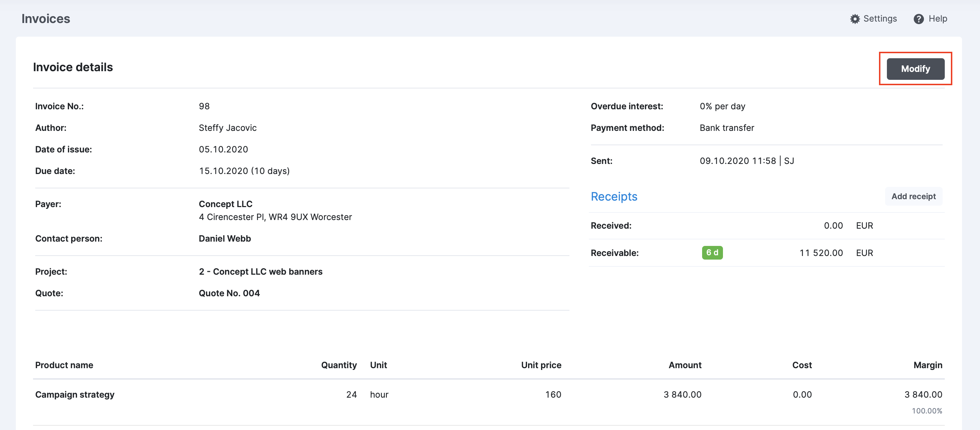Click the Invoice details heading
Screen dimensions: 980x430
[x=73, y=67]
